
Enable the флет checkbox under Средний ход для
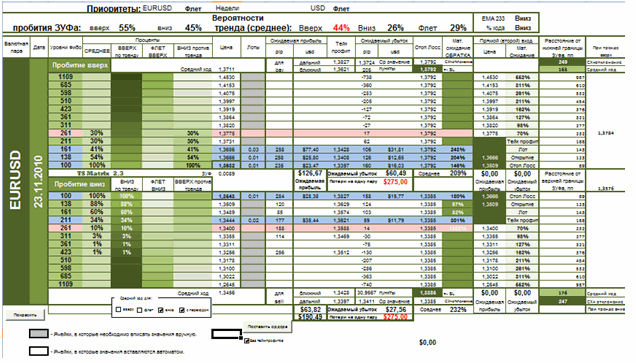140,310
